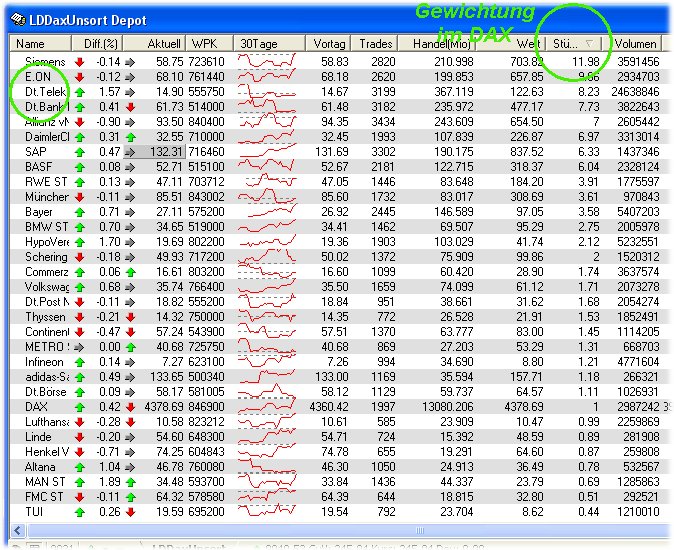Select the BMW ST row name
This screenshot has width=674, height=550.
[46, 226]
